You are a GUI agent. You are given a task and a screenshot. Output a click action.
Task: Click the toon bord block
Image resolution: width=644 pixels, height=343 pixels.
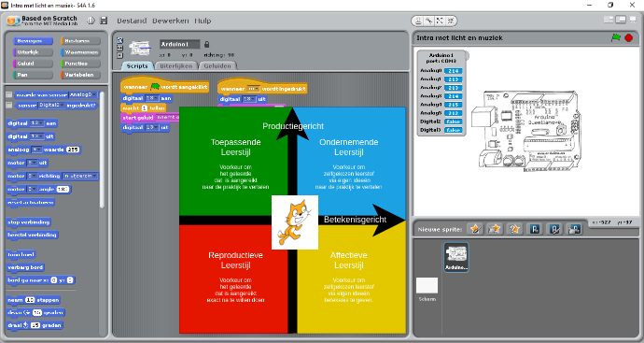click(x=21, y=254)
